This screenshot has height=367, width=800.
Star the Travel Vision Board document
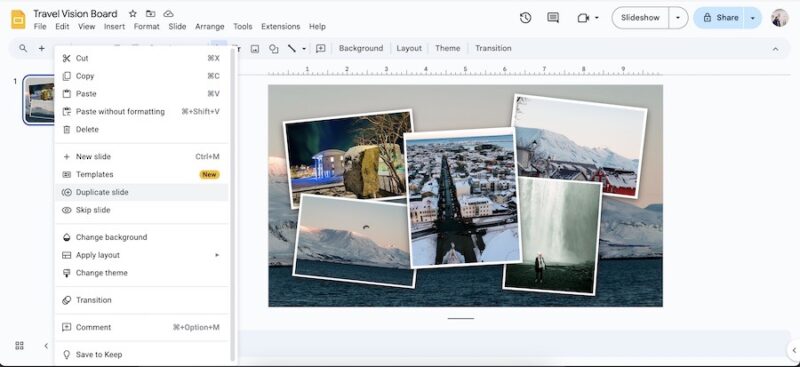coord(133,14)
